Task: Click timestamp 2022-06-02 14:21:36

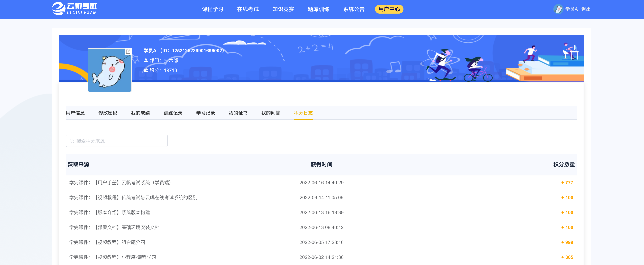Action: [x=321, y=258]
